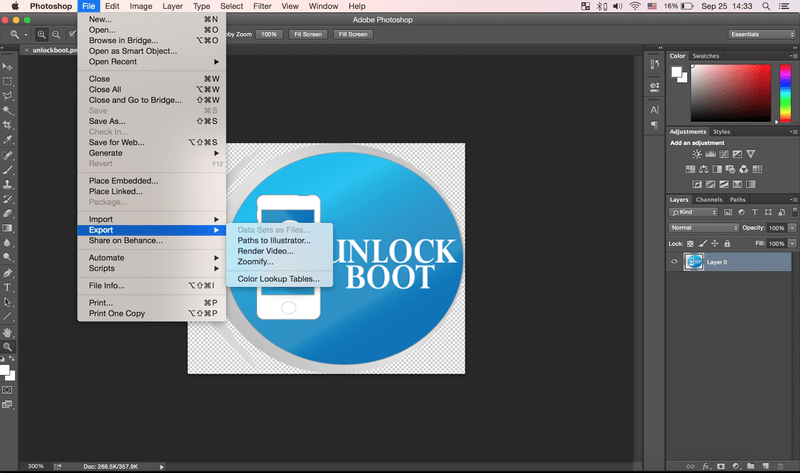The width and height of the screenshot is (800, 473).
Task: Toggle lock transparent pixels for layer
Action: pos(692,243)
